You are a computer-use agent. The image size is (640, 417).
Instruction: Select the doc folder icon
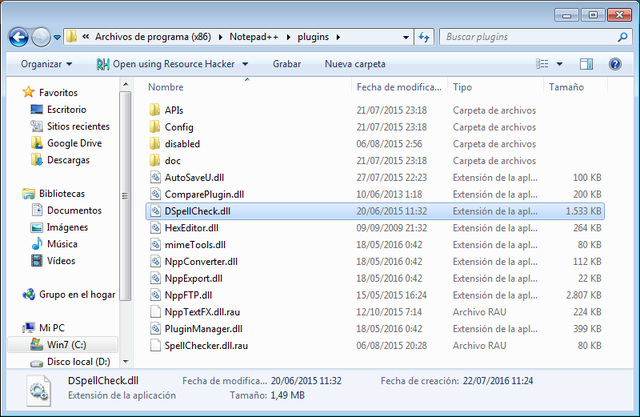click(155, 160)
